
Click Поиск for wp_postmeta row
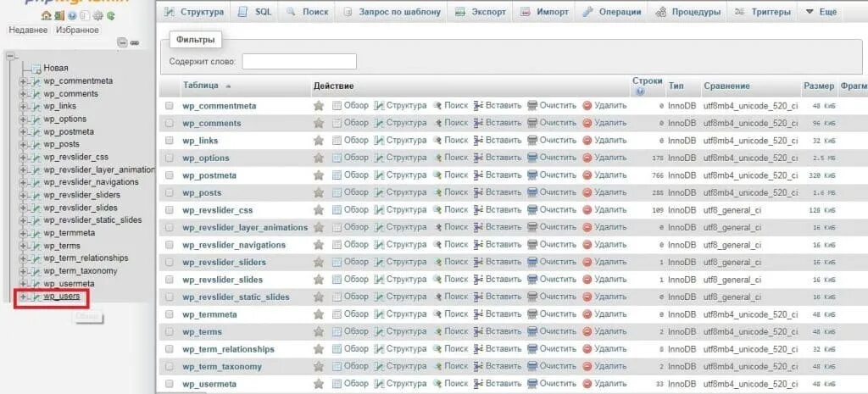(x=450, y=175)
